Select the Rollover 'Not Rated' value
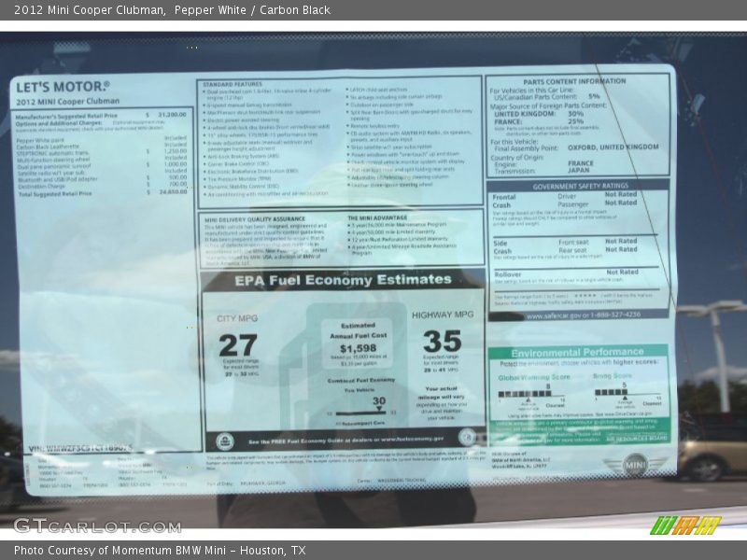The height and width of the screenshot is (560, 747). coord(622,272)
